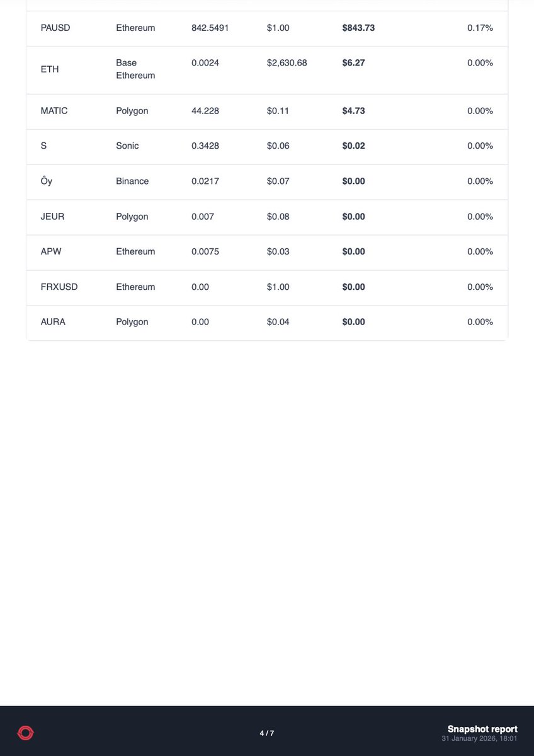Select the JEUR token name
The height and width of the screenshot is (756, 534).
click(x=52, y=216)
